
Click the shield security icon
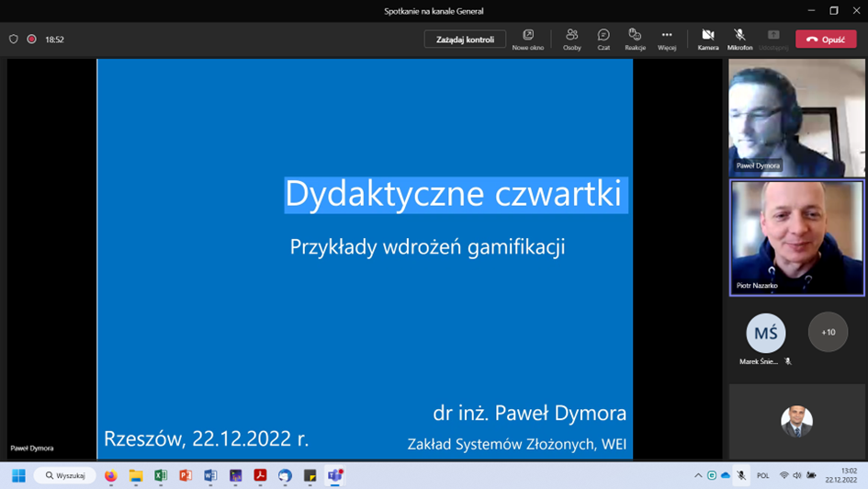click(14, 40)
